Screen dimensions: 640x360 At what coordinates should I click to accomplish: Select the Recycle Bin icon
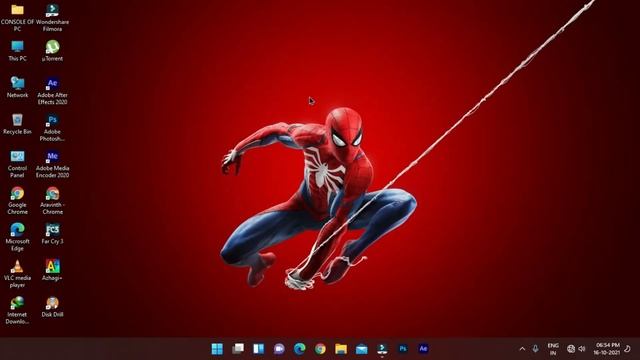click(x=17, y=124)
